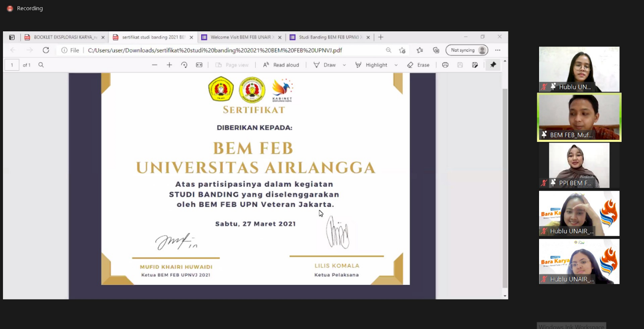644x329 pixels.
Task: Open a new browser tab
Action: [381, 37]
